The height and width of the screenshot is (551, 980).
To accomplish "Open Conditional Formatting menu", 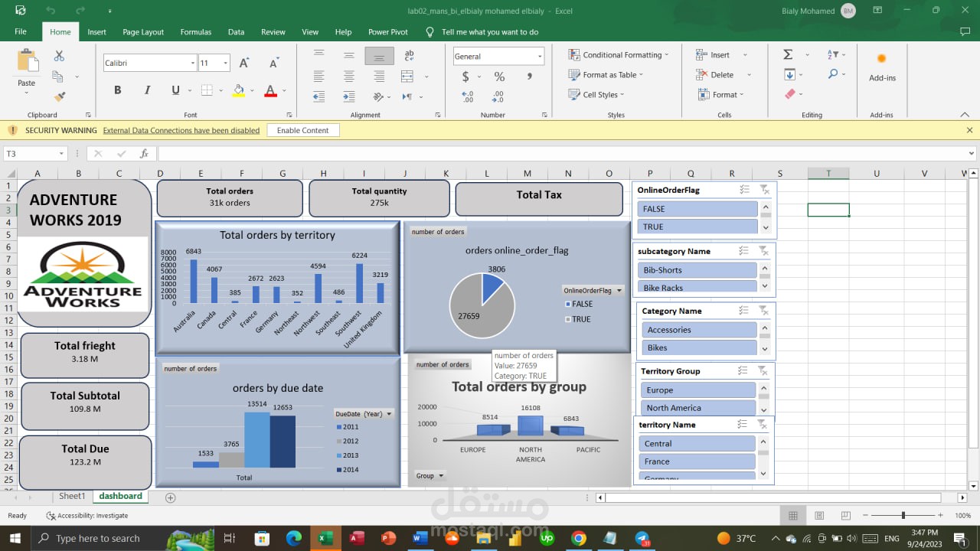I will coord(619,55).
